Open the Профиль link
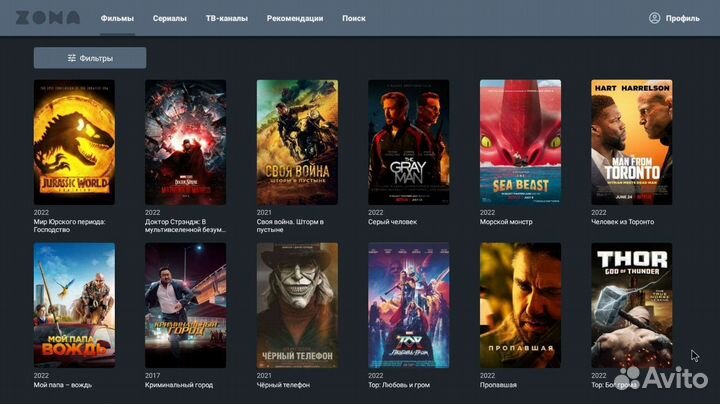The image size is (720, 404). tap(683, 18)
